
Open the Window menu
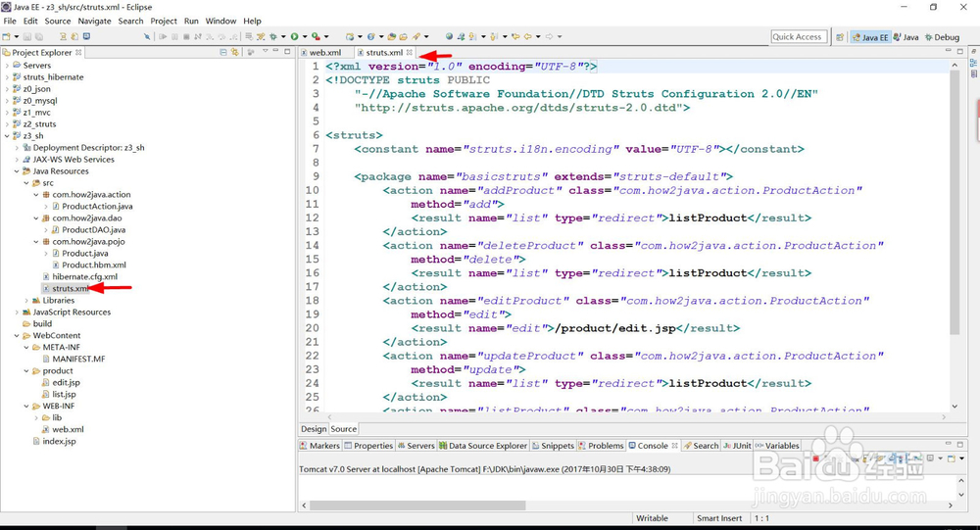(x=220, y=21)
